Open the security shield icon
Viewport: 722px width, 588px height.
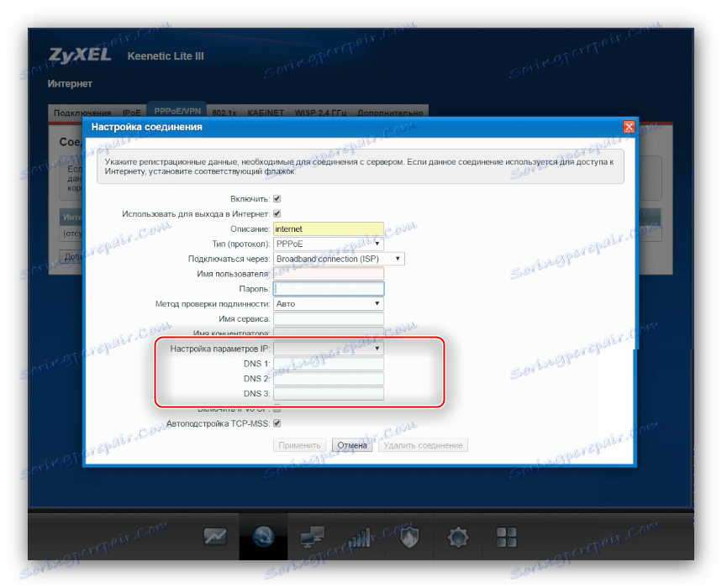tap(408, 537)
